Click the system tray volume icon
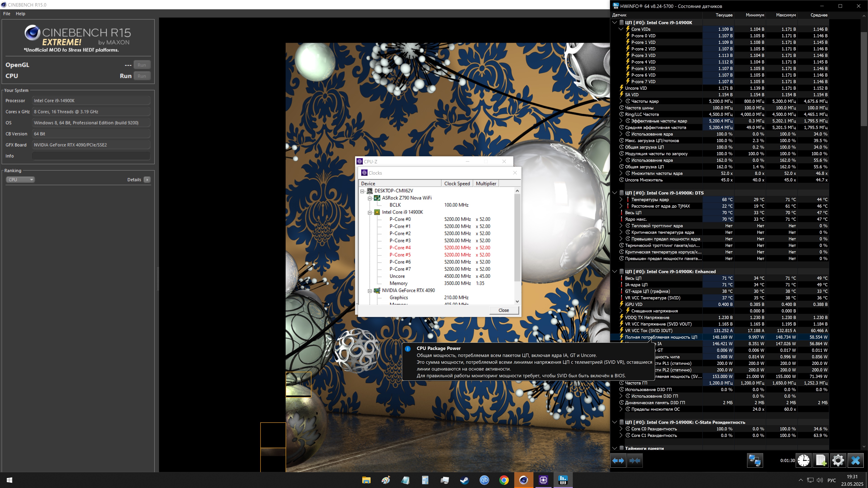Viewport: 868px width, 488px height. 819,480
